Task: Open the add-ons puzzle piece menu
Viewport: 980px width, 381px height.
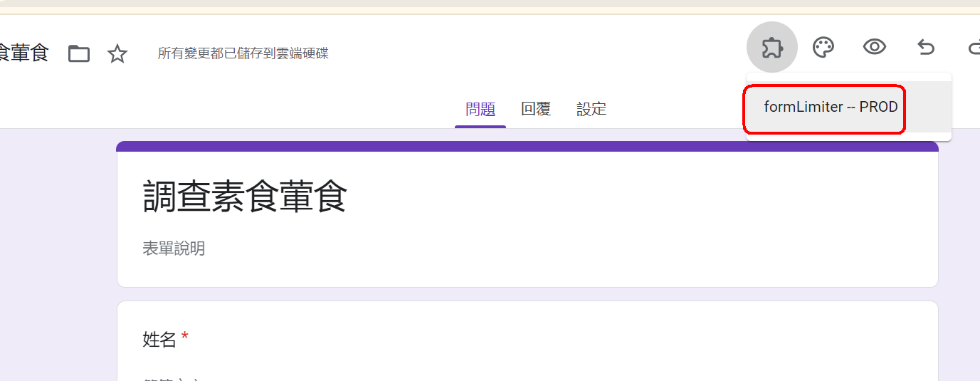Action: pos(771,48)
